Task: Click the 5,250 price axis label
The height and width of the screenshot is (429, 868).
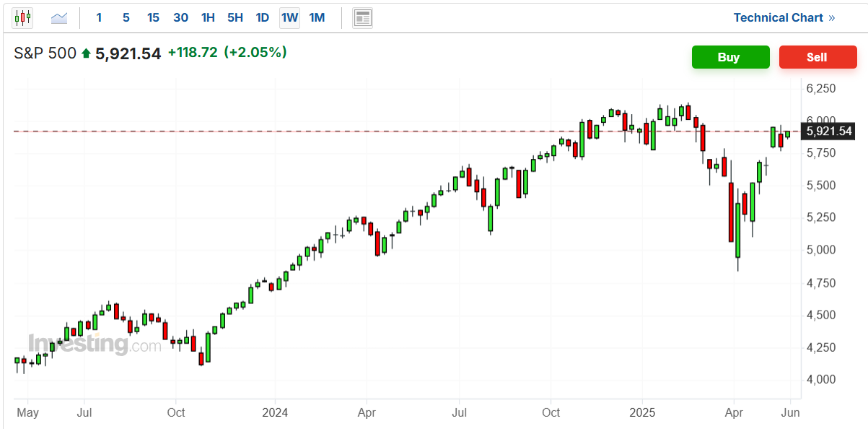Action: (820, 217)
